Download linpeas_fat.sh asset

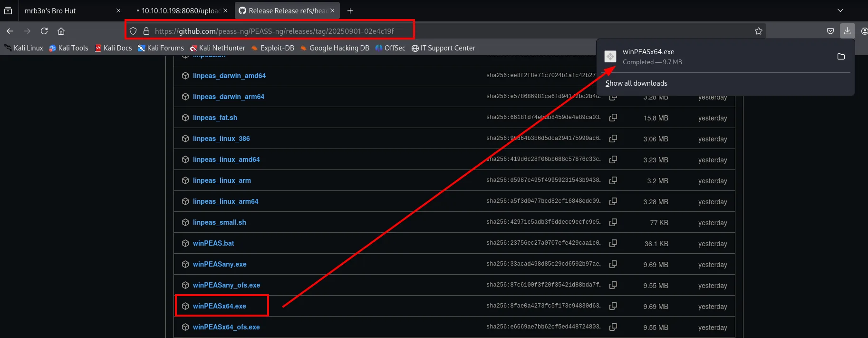tap(215, 118)
